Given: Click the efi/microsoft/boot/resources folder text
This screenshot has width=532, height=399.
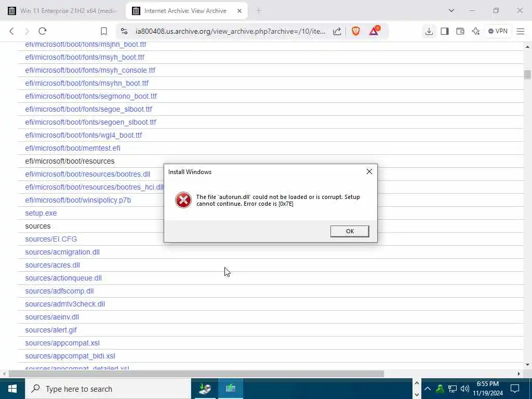Looking at the screenshot, I should (x=70, y=161).
